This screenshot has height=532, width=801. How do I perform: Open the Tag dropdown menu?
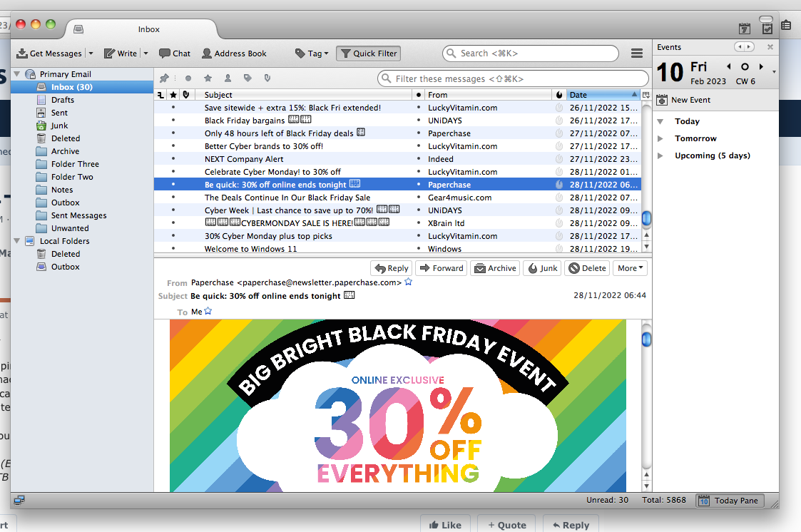(312, 53)
